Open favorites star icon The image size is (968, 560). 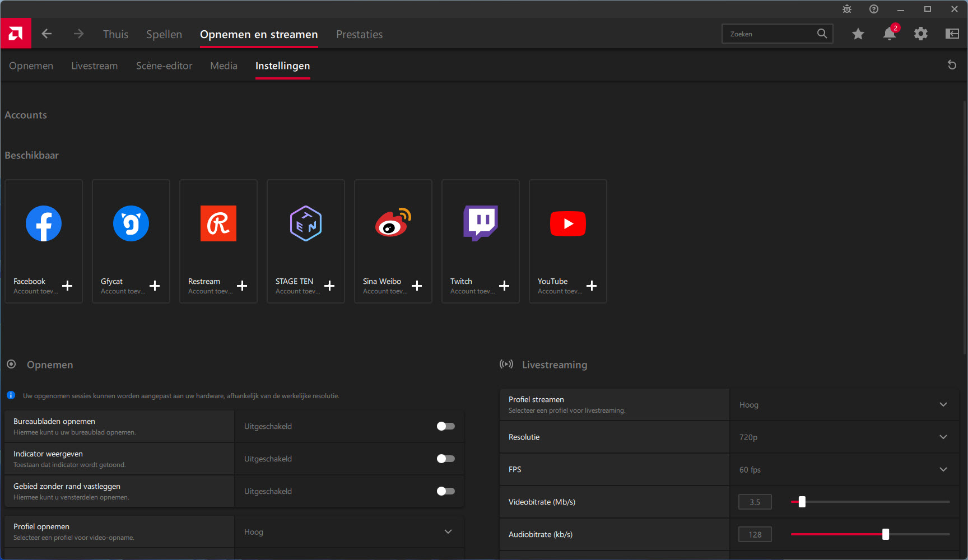858,34
